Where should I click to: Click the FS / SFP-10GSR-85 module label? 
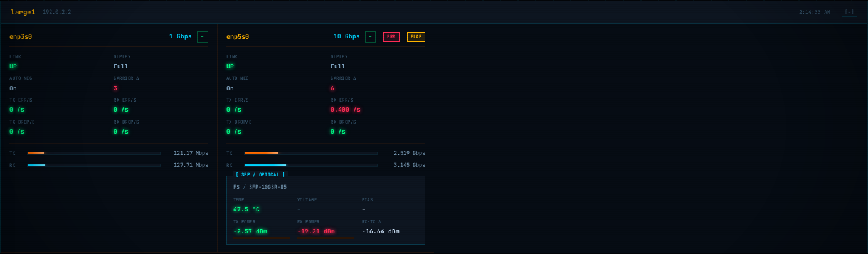[260, 187]
